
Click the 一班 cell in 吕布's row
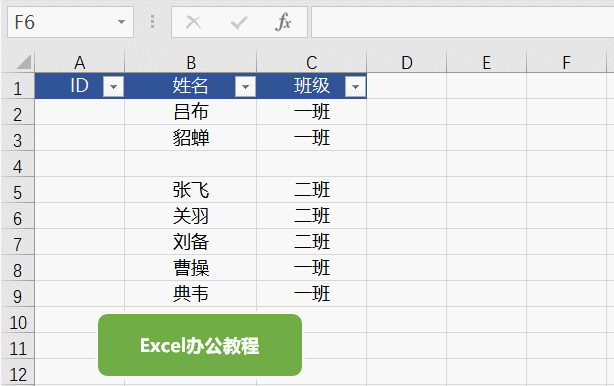[312, 112]
